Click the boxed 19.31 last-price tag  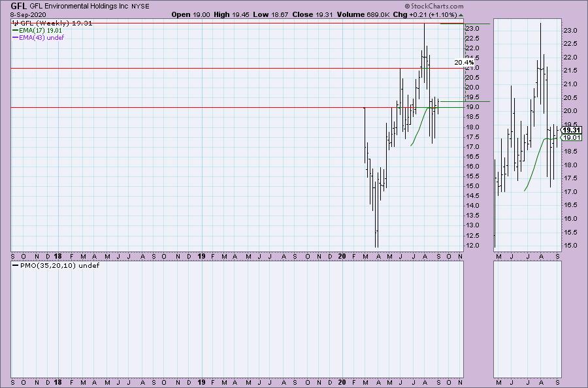pos(572,130)
